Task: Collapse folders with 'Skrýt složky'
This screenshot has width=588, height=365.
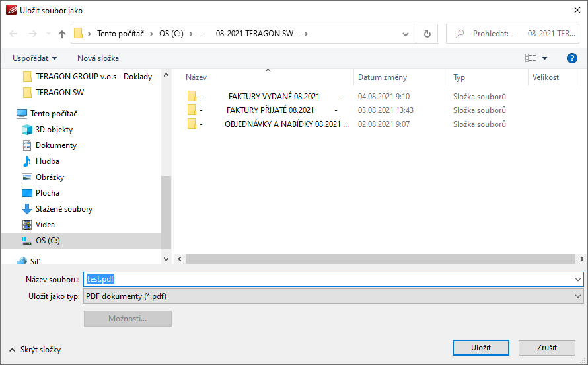Action: pos(35,350)
